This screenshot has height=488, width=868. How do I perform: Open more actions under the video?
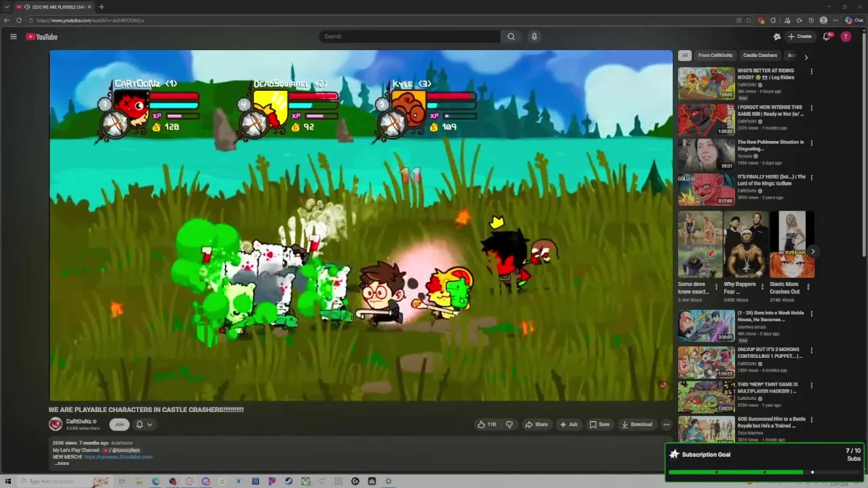click(667, 424)
